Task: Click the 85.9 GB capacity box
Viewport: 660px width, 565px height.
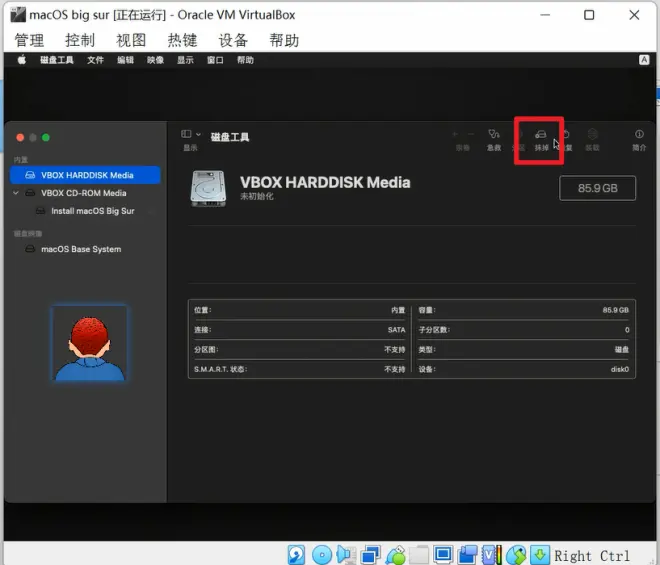Action: (597, 188)
